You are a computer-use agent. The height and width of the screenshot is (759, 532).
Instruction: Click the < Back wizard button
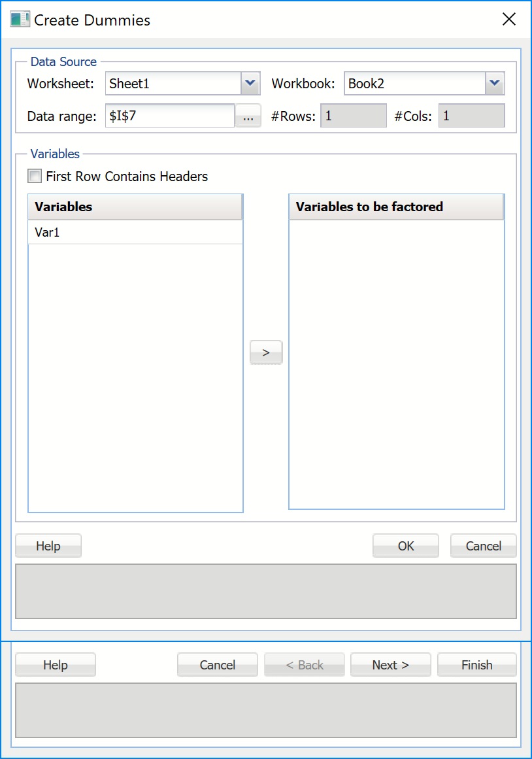click(304, 665)
